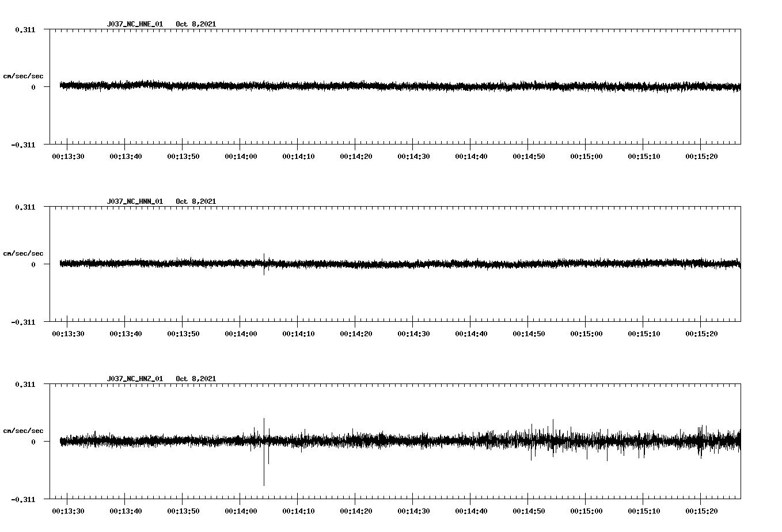Click 00:13:50 label on HNZ plot axis
The height and width of the screenshot is (532, 782).
183,511
